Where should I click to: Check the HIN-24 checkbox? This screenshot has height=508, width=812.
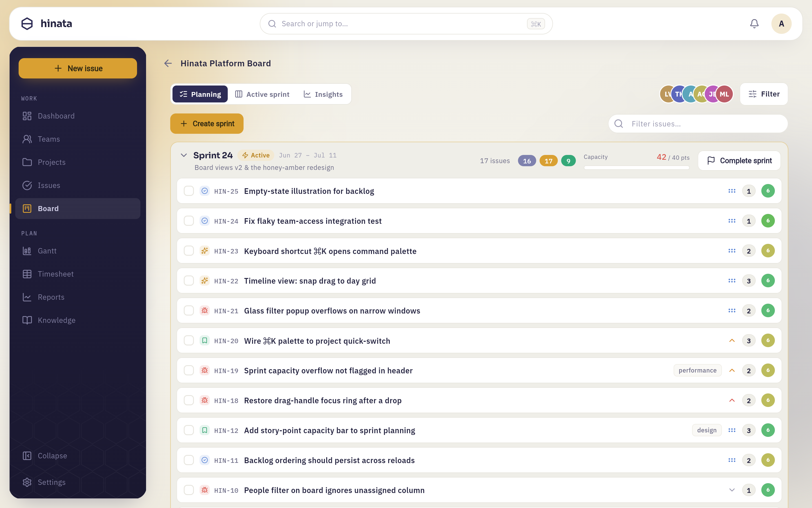coord(189,221)
